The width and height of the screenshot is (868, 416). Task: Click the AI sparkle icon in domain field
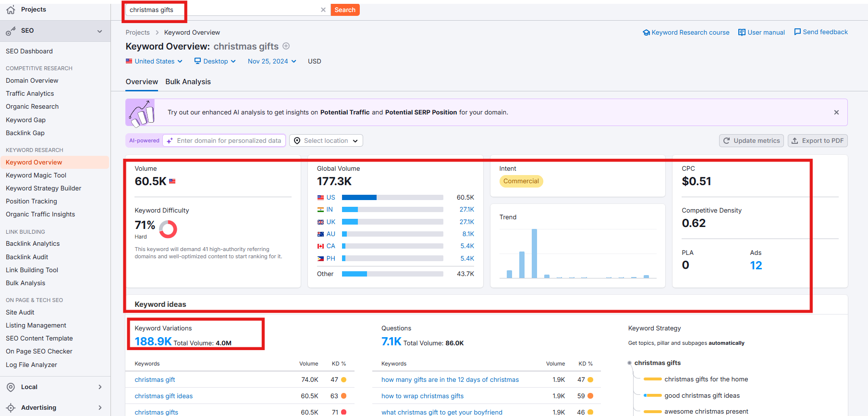(170, 140)
